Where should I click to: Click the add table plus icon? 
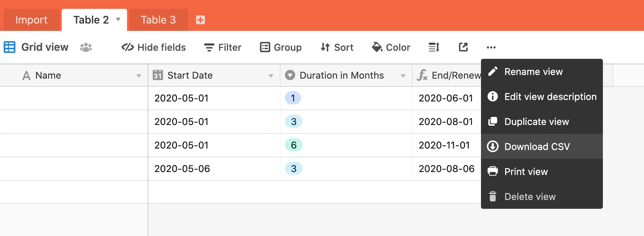(x=200, y=20)
